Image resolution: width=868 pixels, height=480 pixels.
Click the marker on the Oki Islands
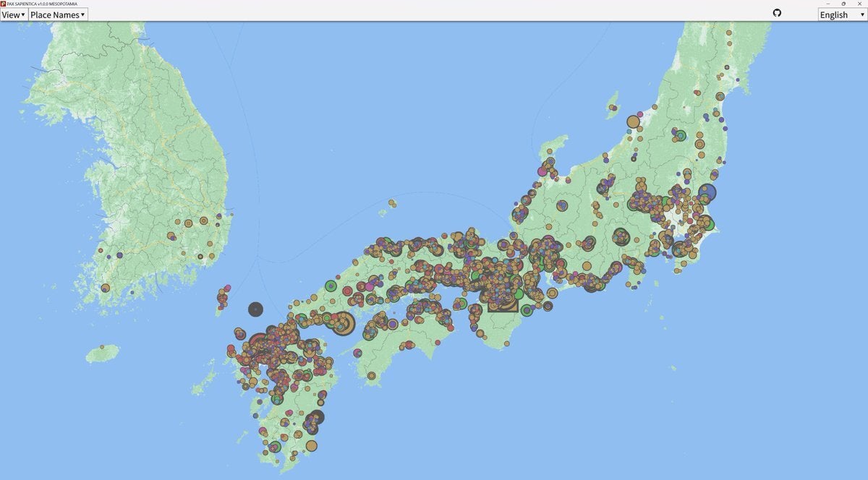[x=392, y=203]
